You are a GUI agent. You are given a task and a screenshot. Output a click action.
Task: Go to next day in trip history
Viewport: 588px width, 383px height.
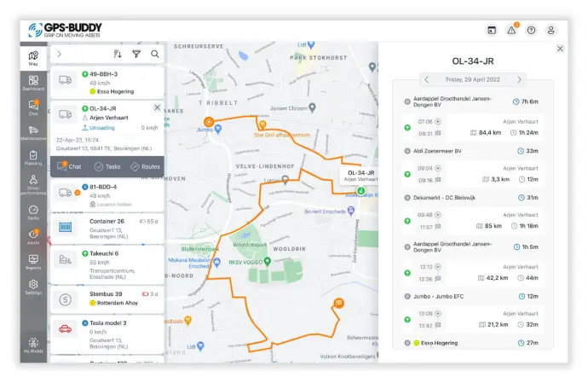pyautogui.click(x=542, y=79)
